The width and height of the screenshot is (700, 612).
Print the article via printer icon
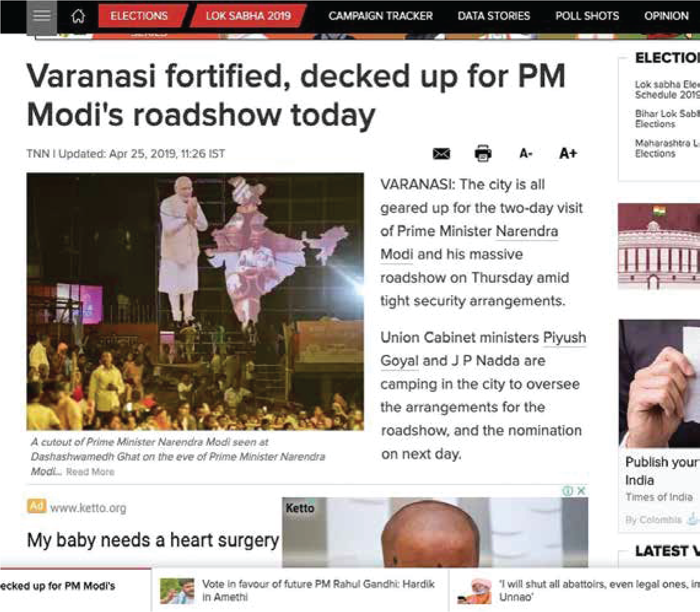click(483, 154)
